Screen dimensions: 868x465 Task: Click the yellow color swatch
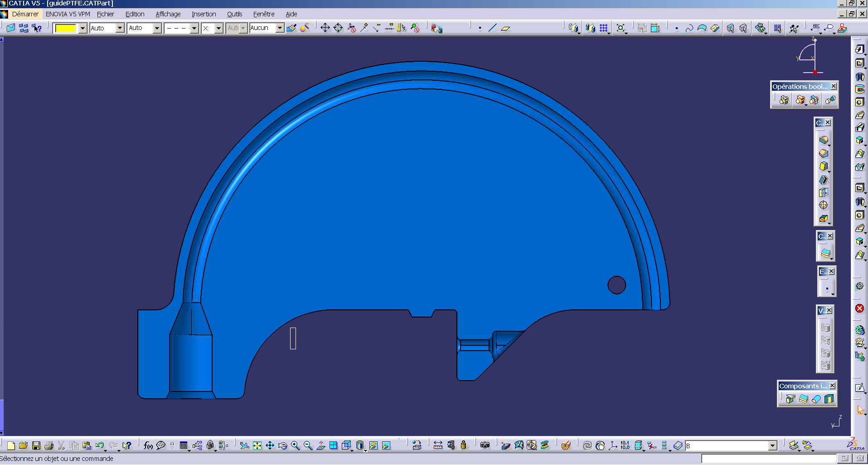pyautogui.click(x=66, y=28)
